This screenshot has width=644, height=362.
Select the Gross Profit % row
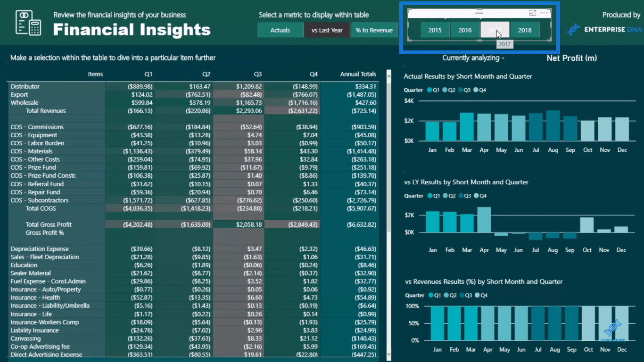coord(193,232)
